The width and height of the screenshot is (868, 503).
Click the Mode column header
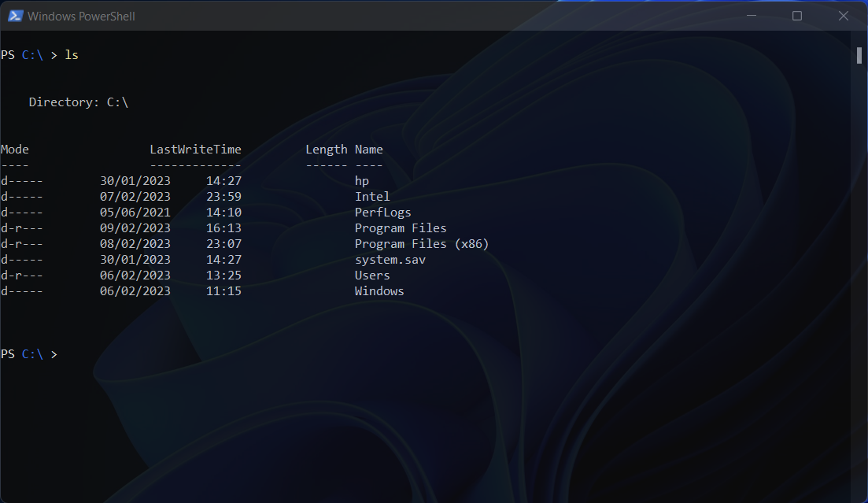coord(16,149)
